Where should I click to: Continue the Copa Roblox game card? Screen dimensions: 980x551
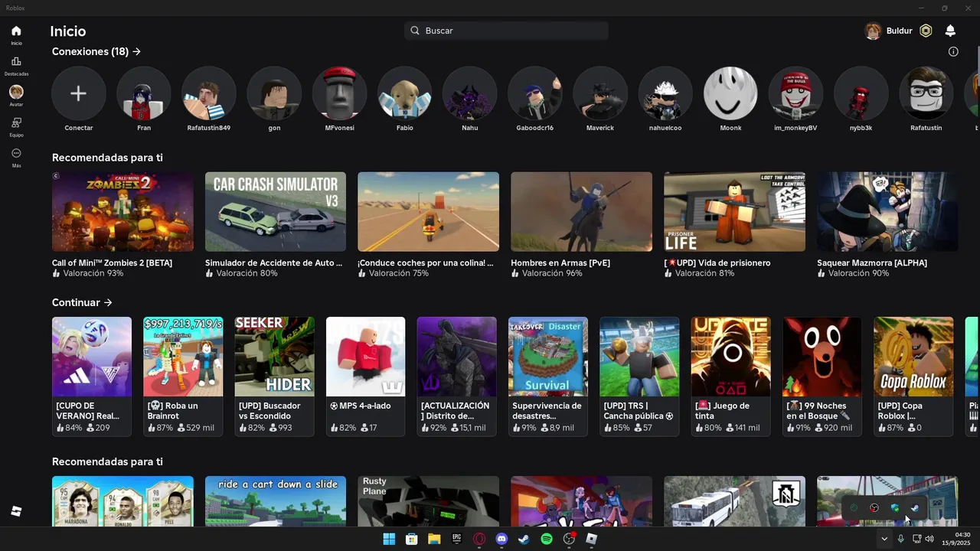click(913, 377)
